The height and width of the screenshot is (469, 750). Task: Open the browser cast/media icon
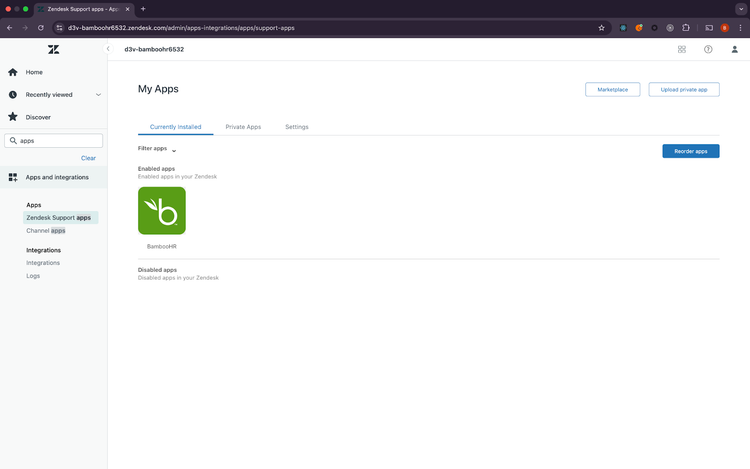[709, 28]
